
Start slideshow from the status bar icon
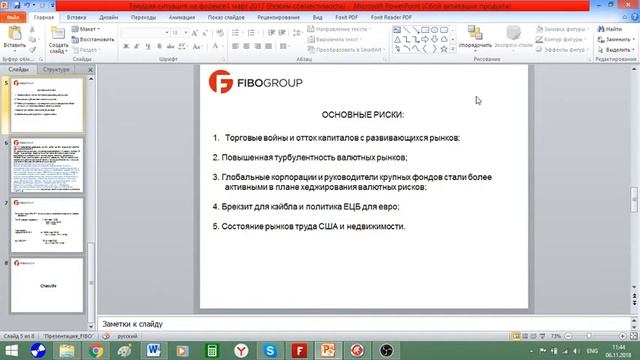[542, 336]
